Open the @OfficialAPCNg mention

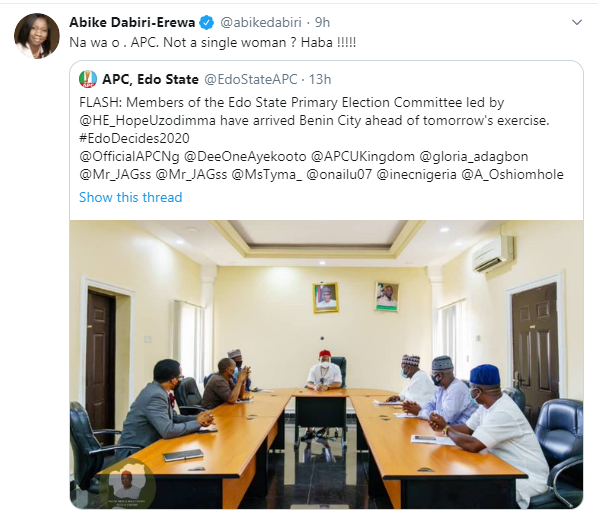(x=129, y=157)
